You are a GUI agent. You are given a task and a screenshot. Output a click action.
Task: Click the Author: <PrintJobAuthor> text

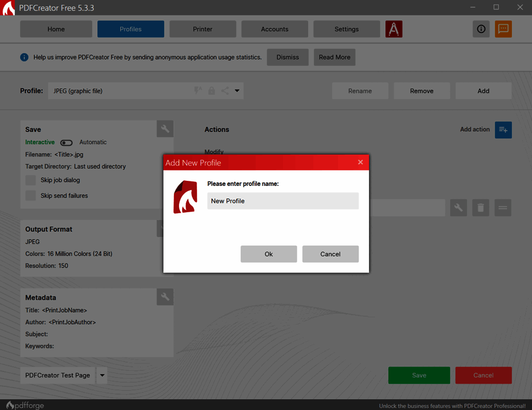pos(60,322)
